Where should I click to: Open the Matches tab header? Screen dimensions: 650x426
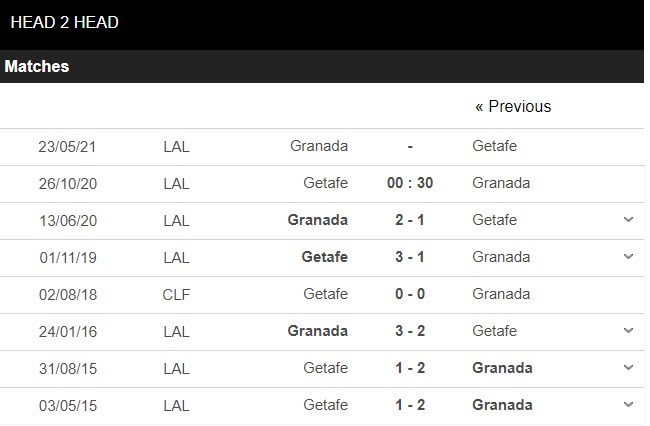click(x=37, y=66)
